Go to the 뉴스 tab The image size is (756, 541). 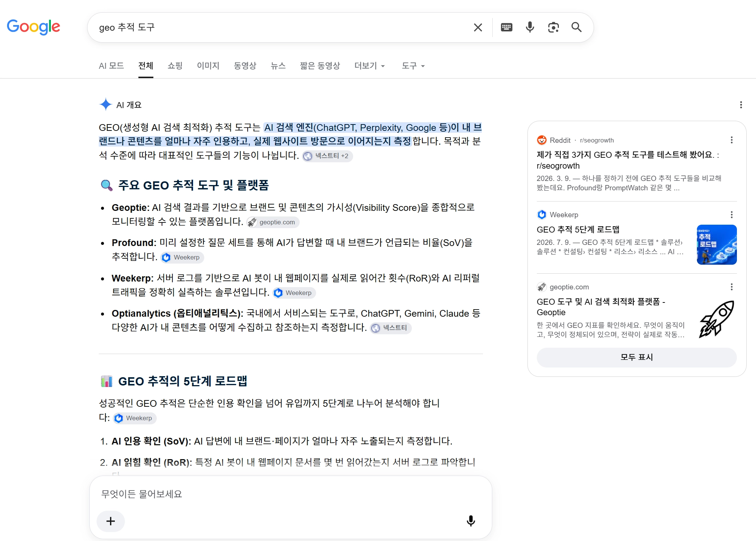(x=278, y=66)
